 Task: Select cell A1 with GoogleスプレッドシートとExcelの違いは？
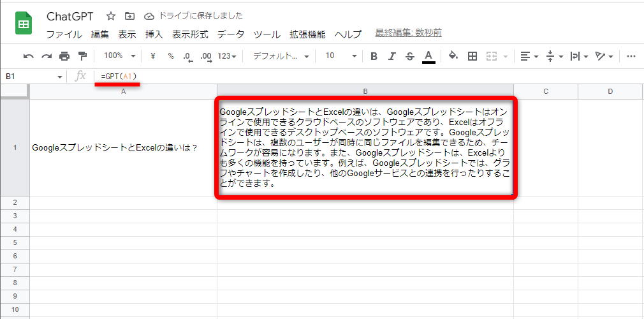click(123, 147)
